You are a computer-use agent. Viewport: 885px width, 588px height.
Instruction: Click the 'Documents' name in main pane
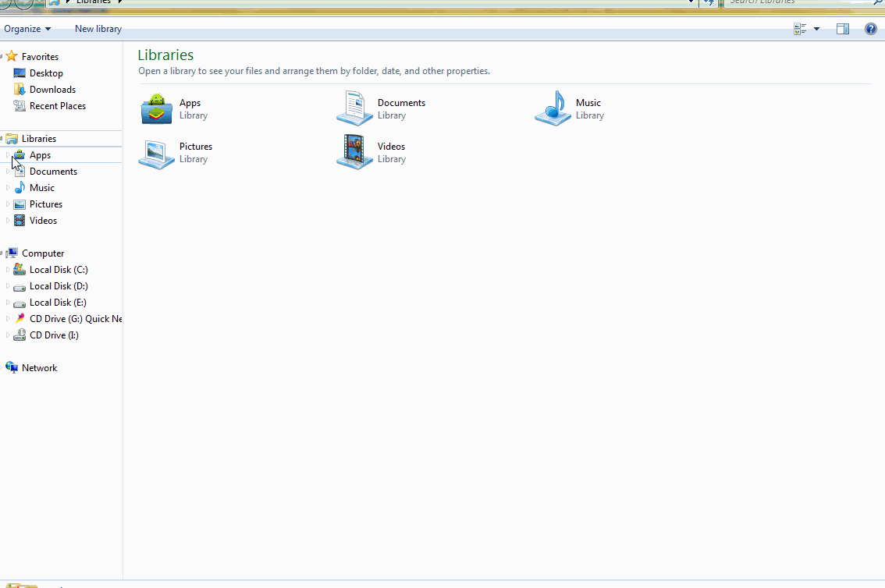click(401, 103)
